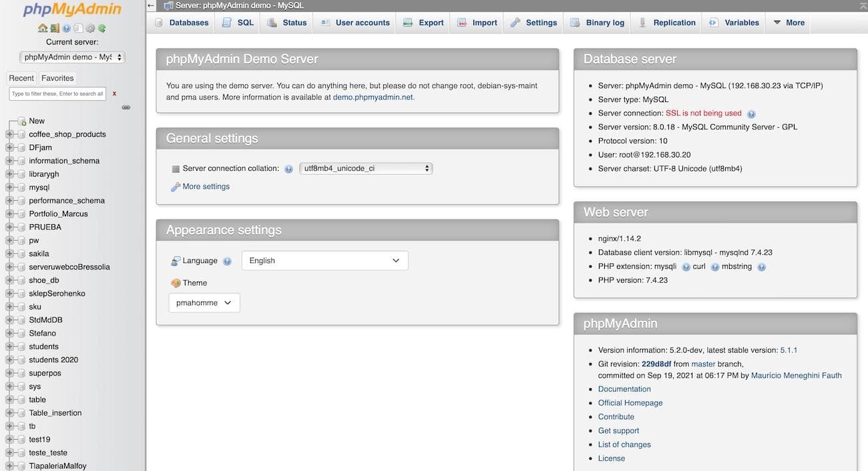This screenshot has width=868, height=471.
Task: Click the database filter input field
Action: coord(57,93)
